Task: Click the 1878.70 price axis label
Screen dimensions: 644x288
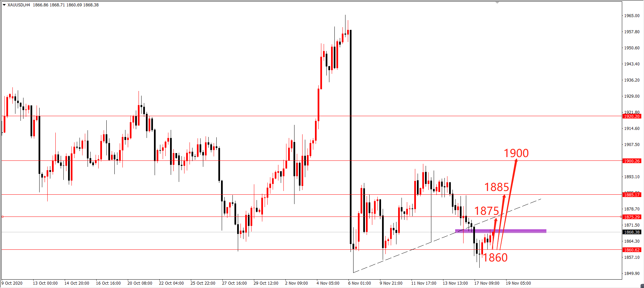Action: point(632,209)
